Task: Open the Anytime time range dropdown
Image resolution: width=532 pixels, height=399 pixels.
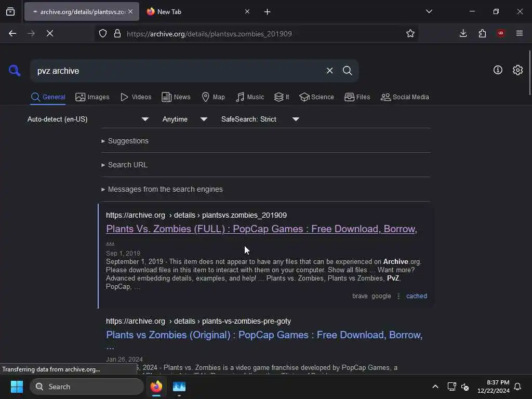Action: (184, 119)
